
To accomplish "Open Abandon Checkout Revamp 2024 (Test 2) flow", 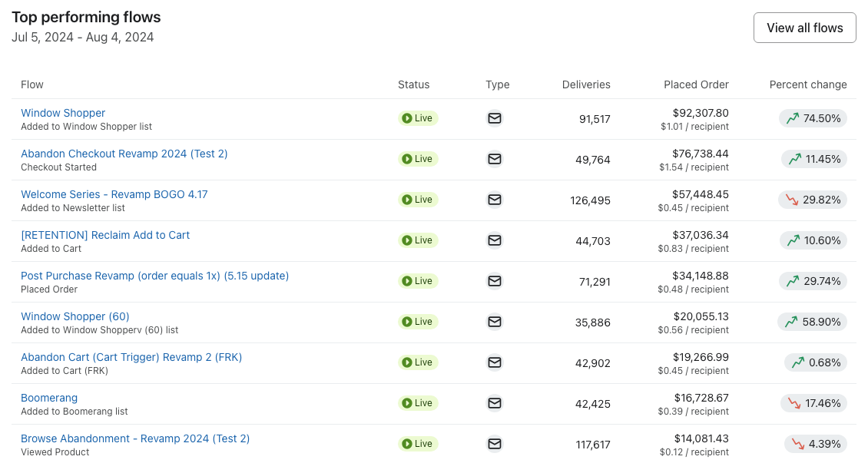I will (124, 154).
